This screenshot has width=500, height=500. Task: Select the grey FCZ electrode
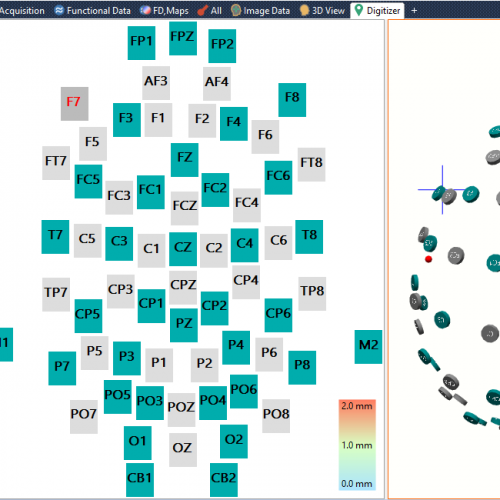coord(185,208)
